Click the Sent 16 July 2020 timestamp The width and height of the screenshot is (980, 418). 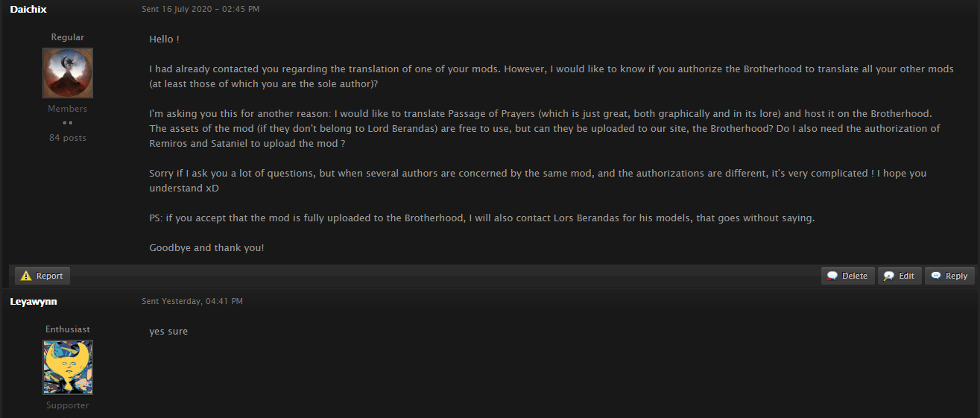click(x=200, y=9)
